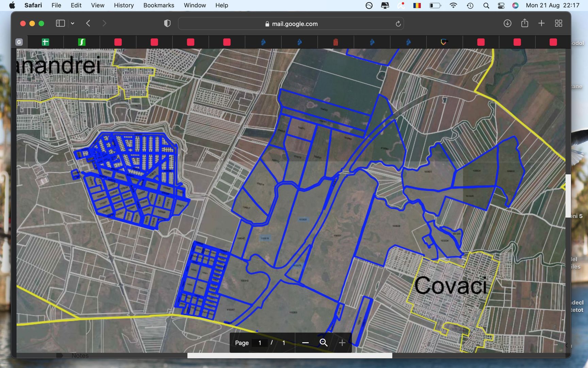Reload the mail.google.com page
588x368 pixels.
pyautogui.click(x=398, y=24)
